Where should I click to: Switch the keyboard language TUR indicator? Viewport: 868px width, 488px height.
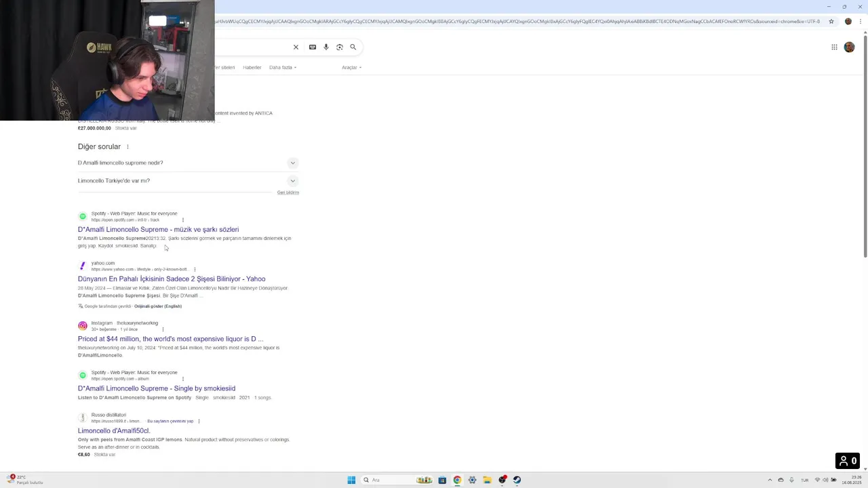tap(805, 480)
